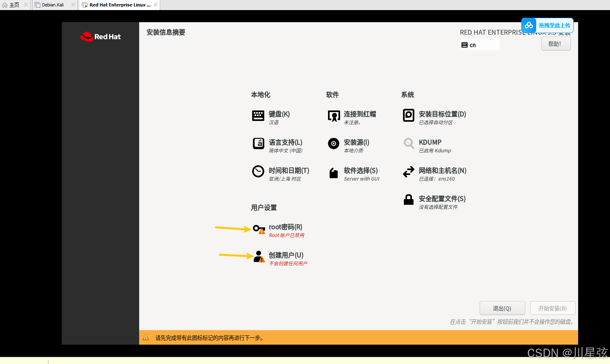Open 安全配置文件(S) label
The image size is (610, 364).
click(x=442, y=199)
